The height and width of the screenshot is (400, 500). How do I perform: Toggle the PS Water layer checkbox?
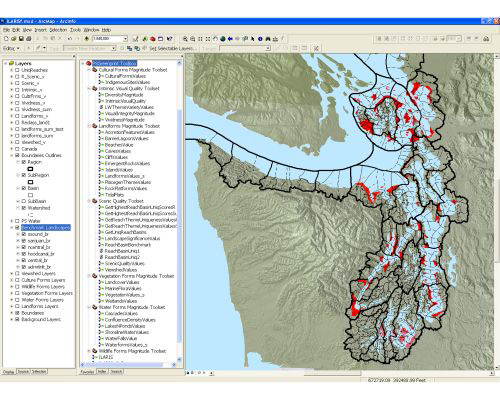(17, 221)
